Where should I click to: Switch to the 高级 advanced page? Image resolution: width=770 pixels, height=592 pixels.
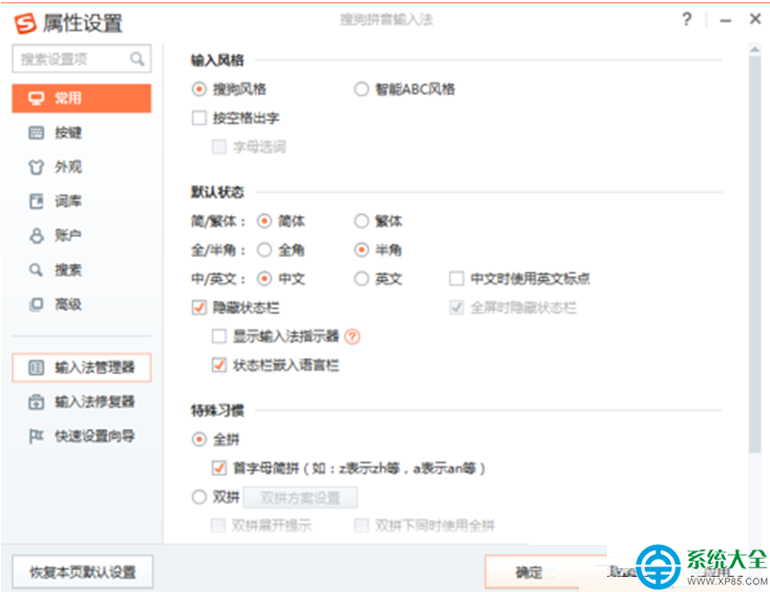click(82, 304)
